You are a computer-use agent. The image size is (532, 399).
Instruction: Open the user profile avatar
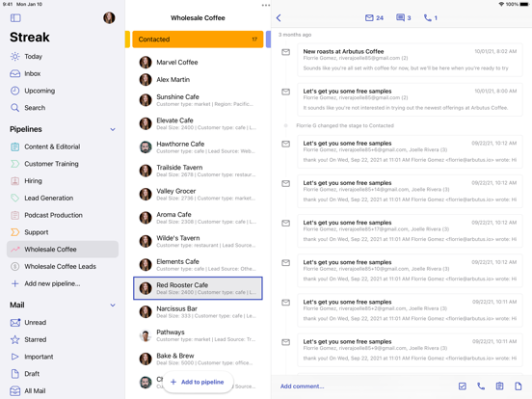[x=109, y=17]
